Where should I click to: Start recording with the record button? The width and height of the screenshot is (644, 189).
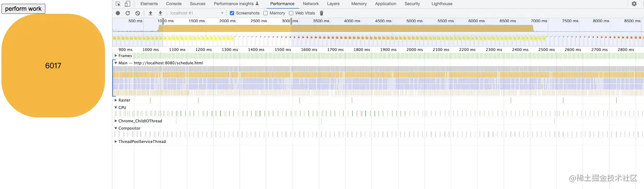(118, 13)
